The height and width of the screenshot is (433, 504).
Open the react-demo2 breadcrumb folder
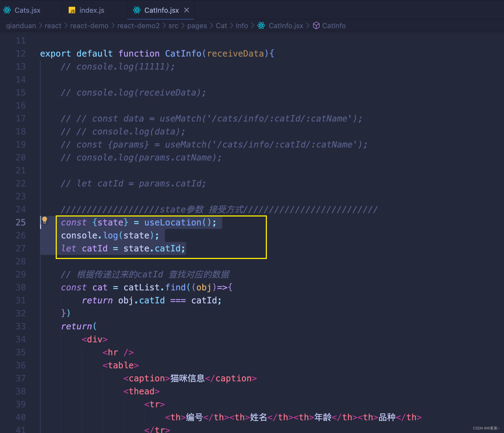(x=138, y=26)
